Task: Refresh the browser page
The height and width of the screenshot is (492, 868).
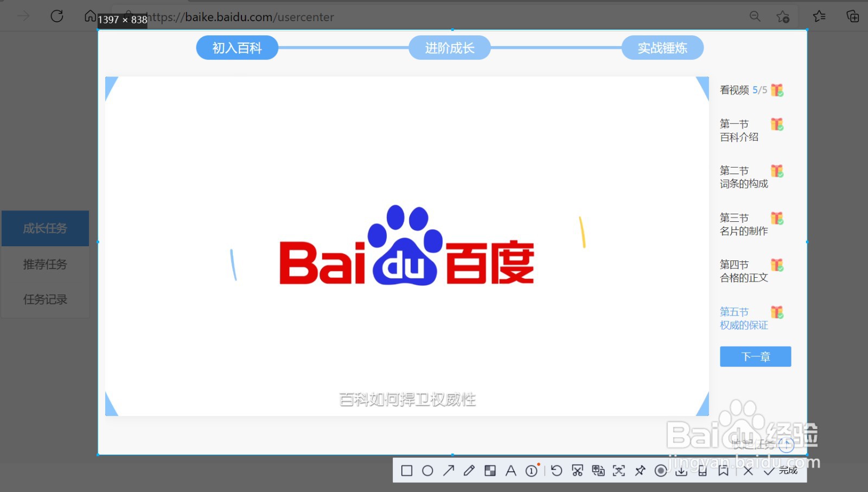Action: pyautogui.click(x=57, y=16)
